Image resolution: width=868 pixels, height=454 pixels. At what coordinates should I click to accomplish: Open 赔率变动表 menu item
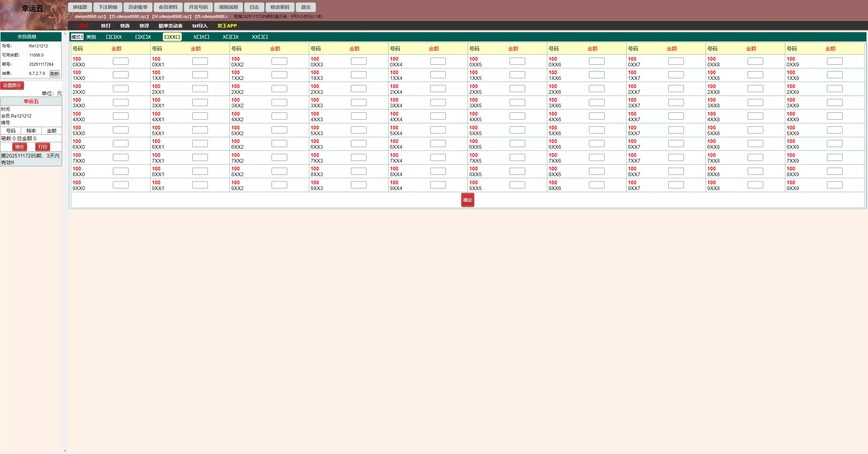point(170,26)
